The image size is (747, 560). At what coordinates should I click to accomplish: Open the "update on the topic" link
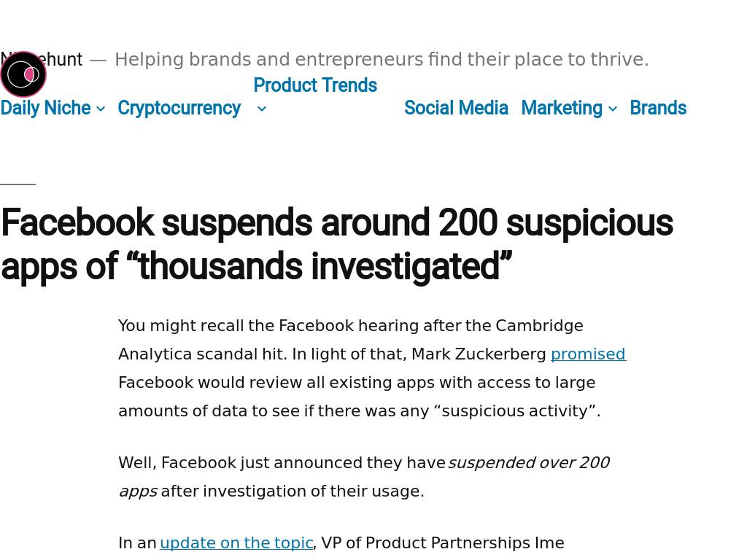point(236,543)
